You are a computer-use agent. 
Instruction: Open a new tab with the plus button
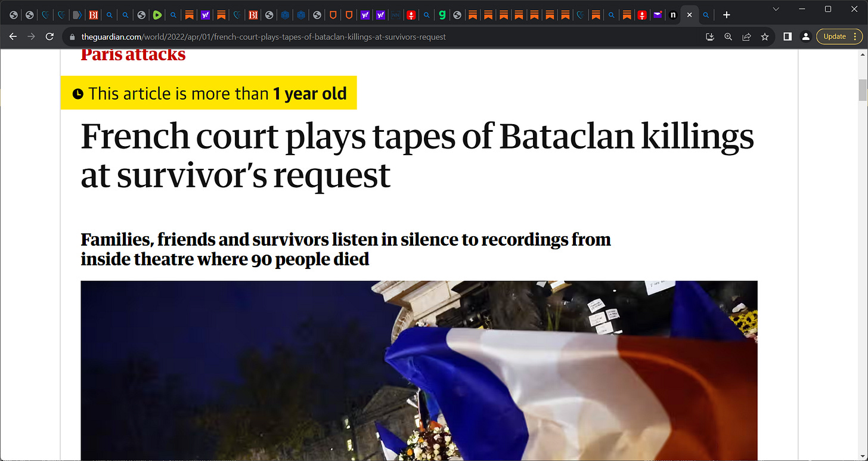pos(726,15)
